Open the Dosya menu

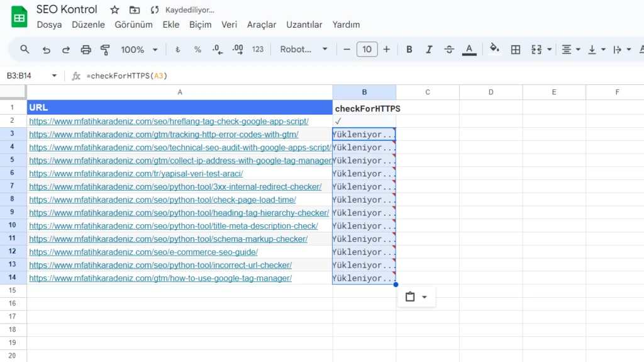[49, 25]
